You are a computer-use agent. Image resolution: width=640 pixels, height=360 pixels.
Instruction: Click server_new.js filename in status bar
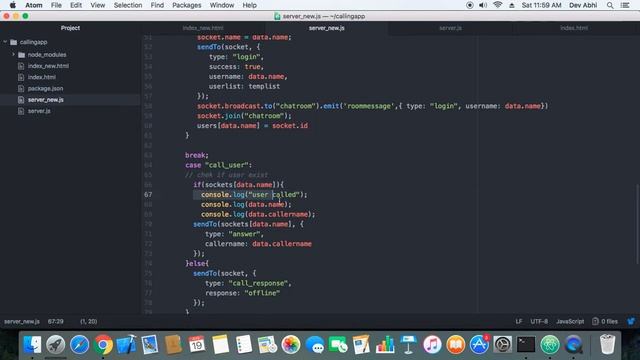tap(22, 321)
